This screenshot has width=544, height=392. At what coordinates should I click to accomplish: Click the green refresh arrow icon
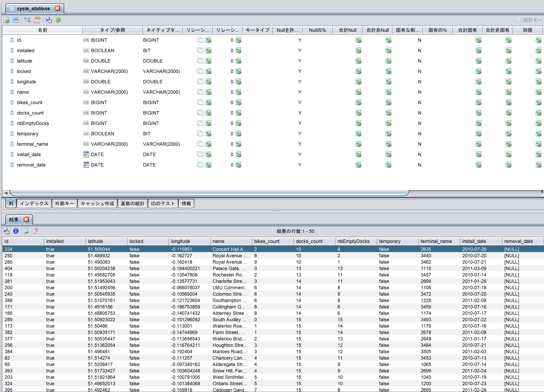pyautogui.click(x=58, y=20)
